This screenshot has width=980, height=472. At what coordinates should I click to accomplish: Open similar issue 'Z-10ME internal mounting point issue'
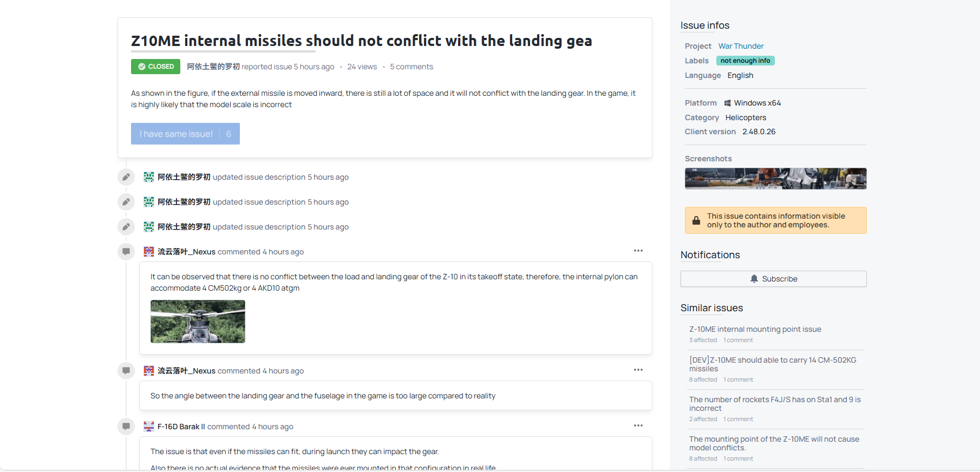click(755, 329)
